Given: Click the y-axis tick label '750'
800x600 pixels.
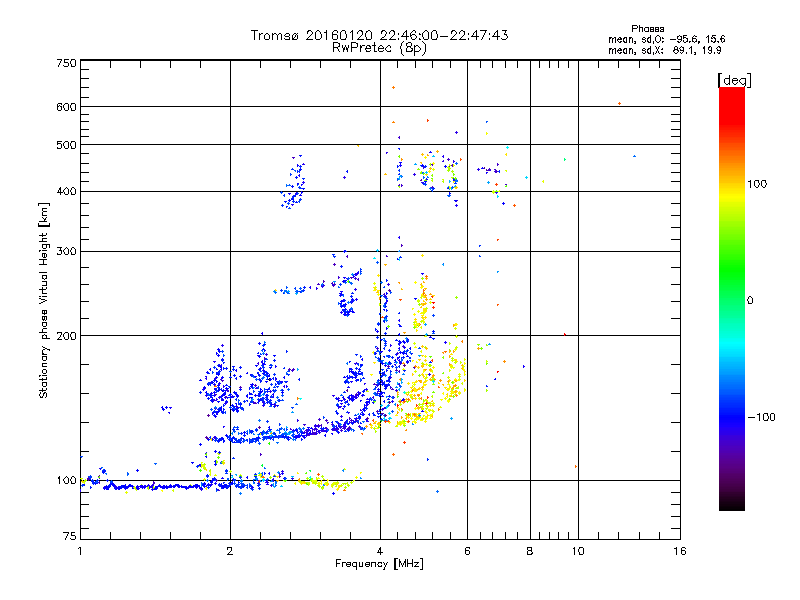Looking at the screenshot, I should point(66,63).
